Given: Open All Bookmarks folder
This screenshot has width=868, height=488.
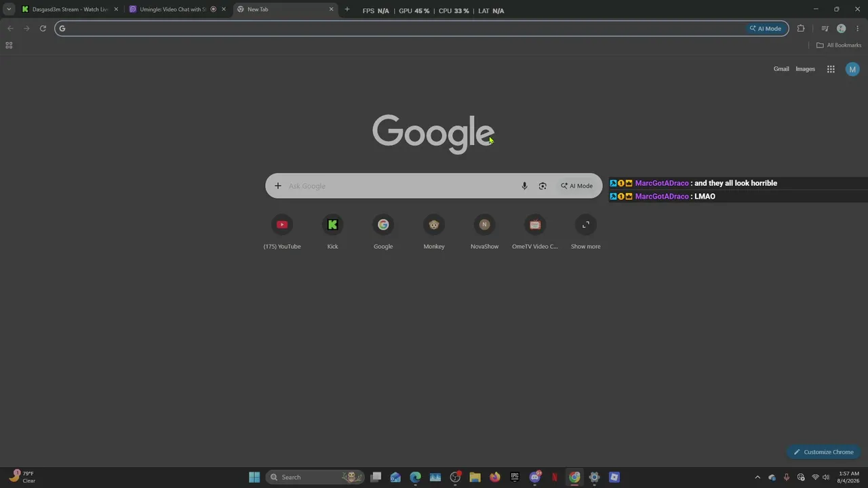Looking at the screenshot, I should click(839, 45).
